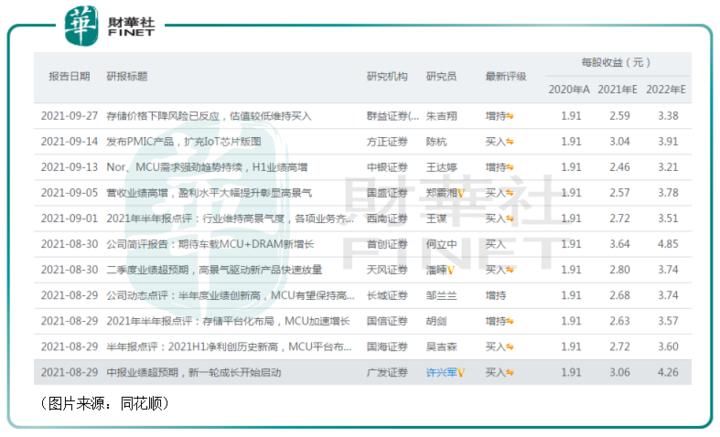The height and width of the screenshot is (437, 720).
Task: Click 2021E value 2.59
Action: point(619,116)
